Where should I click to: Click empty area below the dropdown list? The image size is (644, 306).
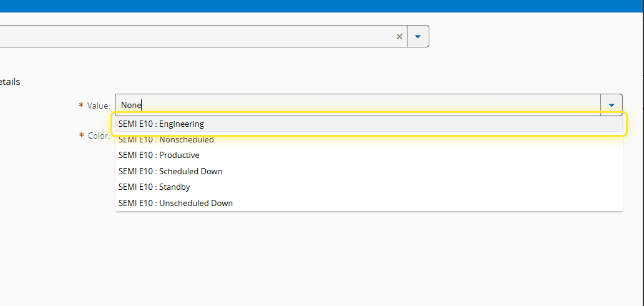click(x=368, y=256)
